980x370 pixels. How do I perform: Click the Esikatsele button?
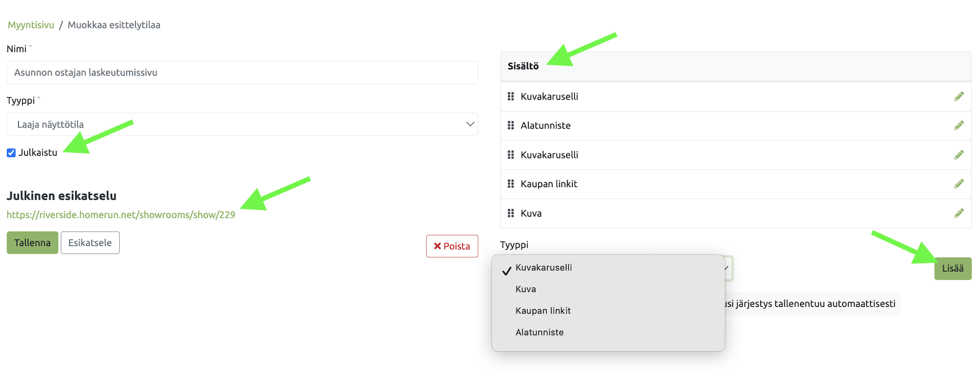pyautogui.click(x=90, y=243)
